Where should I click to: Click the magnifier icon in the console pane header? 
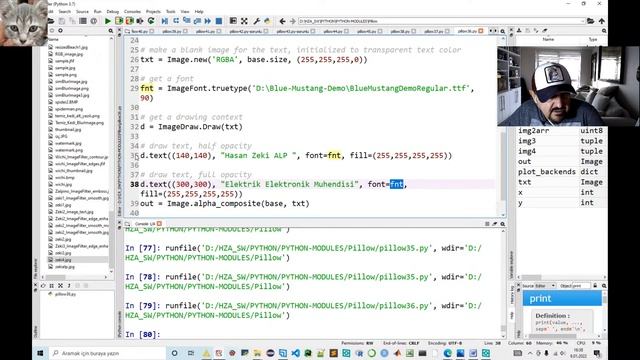[x=502, y=224]
